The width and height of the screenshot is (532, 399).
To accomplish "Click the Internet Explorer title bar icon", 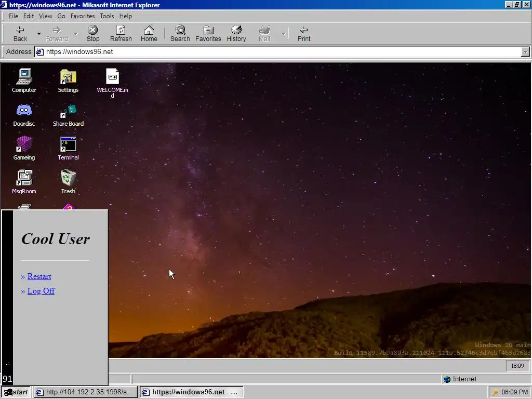I will click(x=4, y=5).
